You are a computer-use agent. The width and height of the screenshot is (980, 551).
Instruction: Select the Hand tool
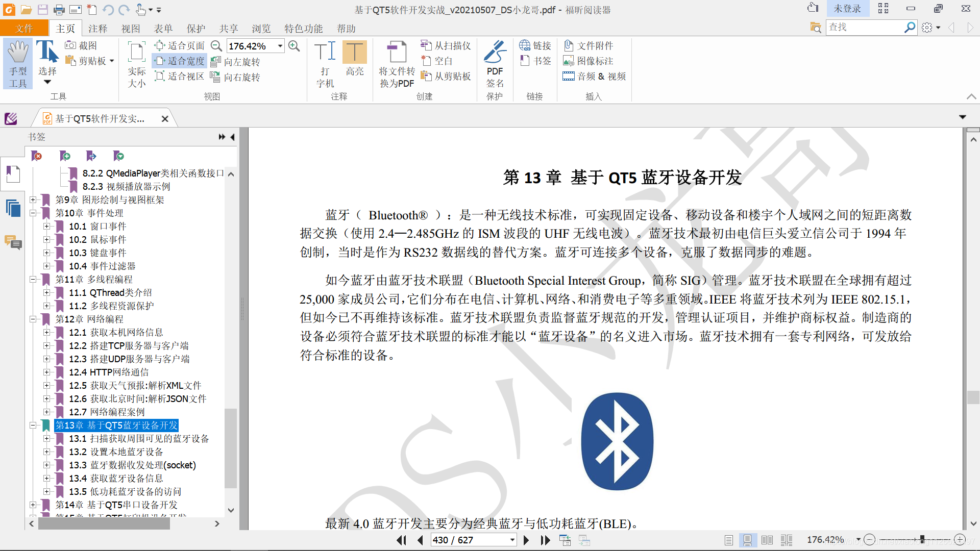click(18, 63)
